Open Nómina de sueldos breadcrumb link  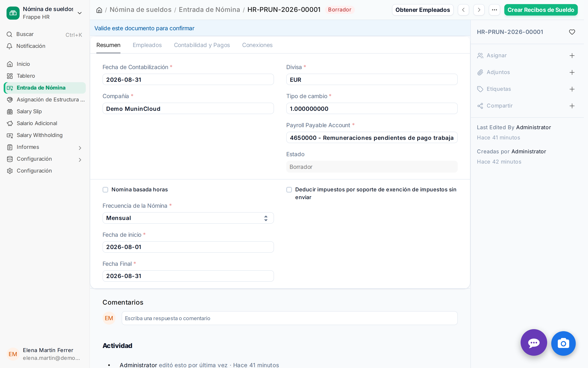[140, 10]
